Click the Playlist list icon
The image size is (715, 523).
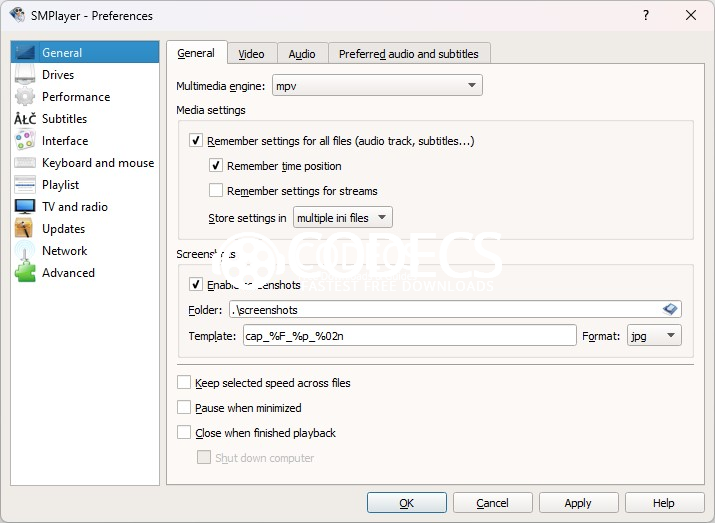coord(25,184)
